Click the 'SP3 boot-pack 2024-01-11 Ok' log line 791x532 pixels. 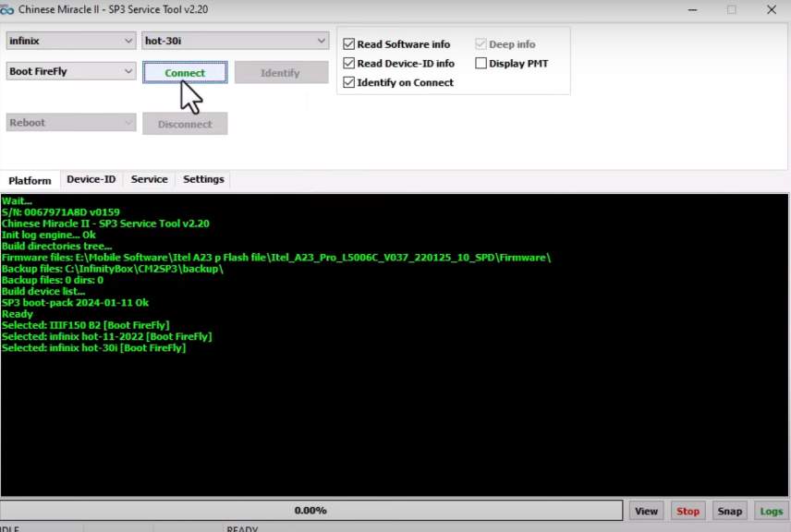pyautogui.click(x=75, y=303)
